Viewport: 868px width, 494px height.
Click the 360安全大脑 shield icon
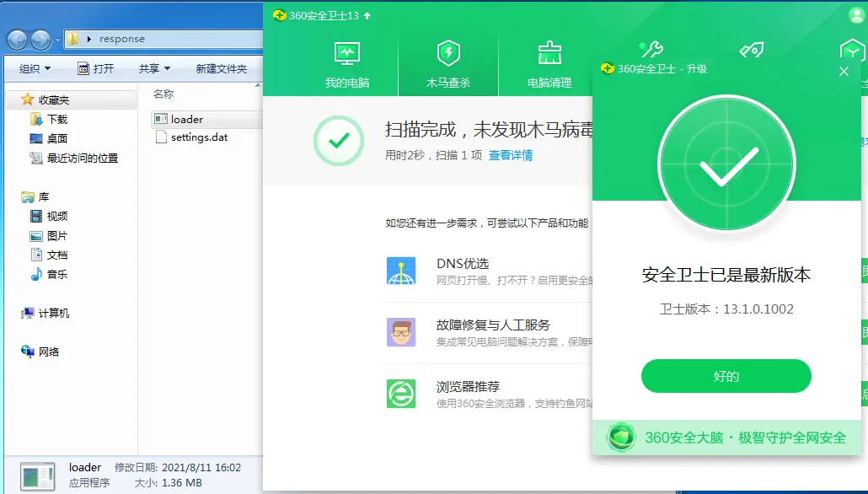(x=621, y=437)
